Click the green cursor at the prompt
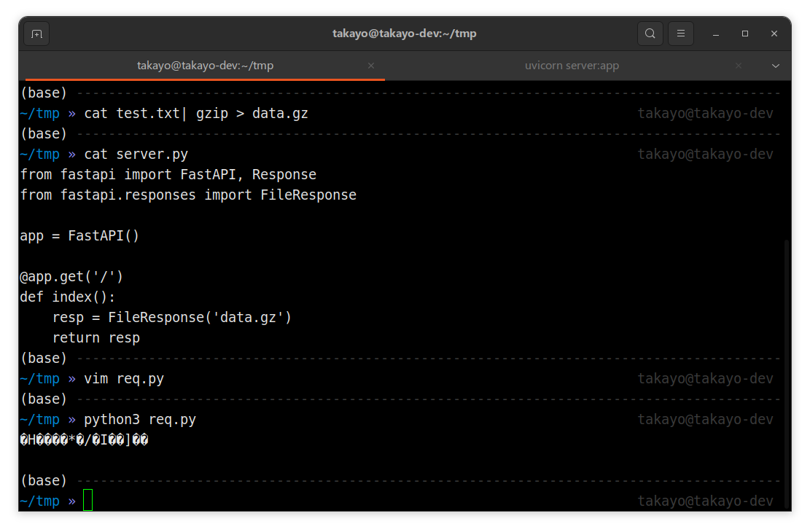The image size is (810, 532). pos(88,501)
